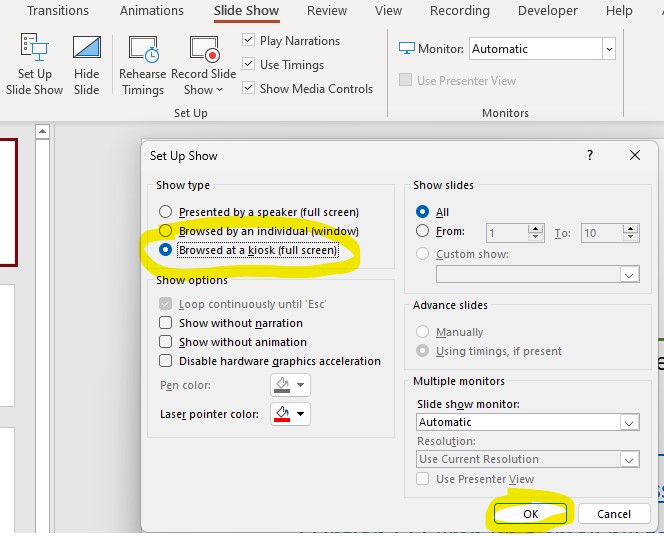Check Disable hardware graphics acceleration
The width and height of the screenshot is (664, 536).
166,361
